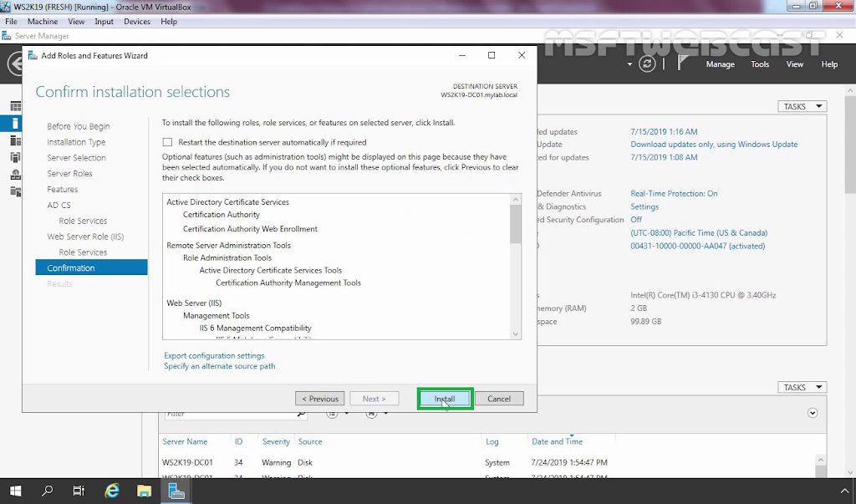Go to the Server Selection step
The image size is (856, 504).
76,158
